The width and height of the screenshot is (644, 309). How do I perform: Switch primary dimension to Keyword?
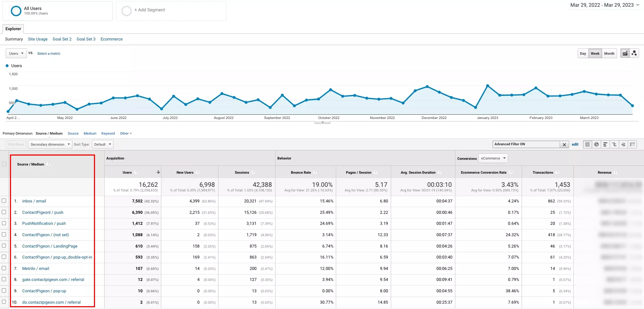coord(108,134)
